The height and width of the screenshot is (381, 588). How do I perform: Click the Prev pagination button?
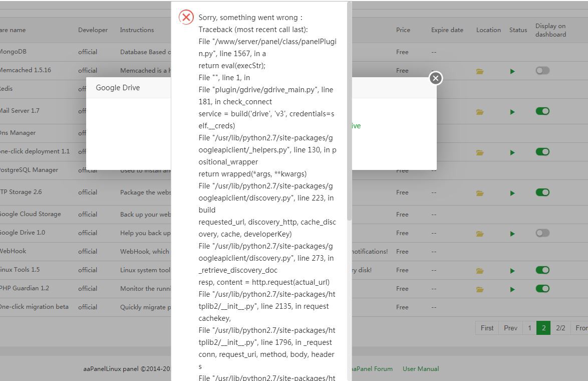[x=510, y=328]
